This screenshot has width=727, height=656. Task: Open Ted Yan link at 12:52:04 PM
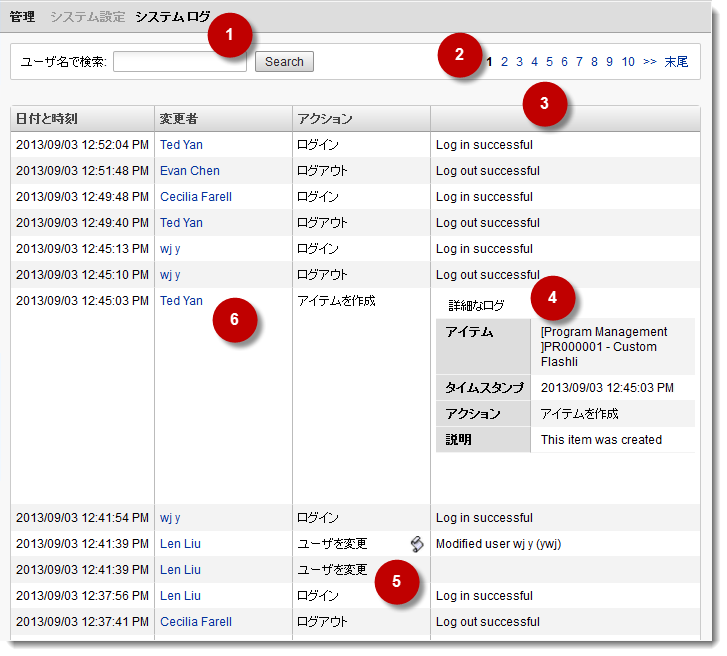(181, 145)
